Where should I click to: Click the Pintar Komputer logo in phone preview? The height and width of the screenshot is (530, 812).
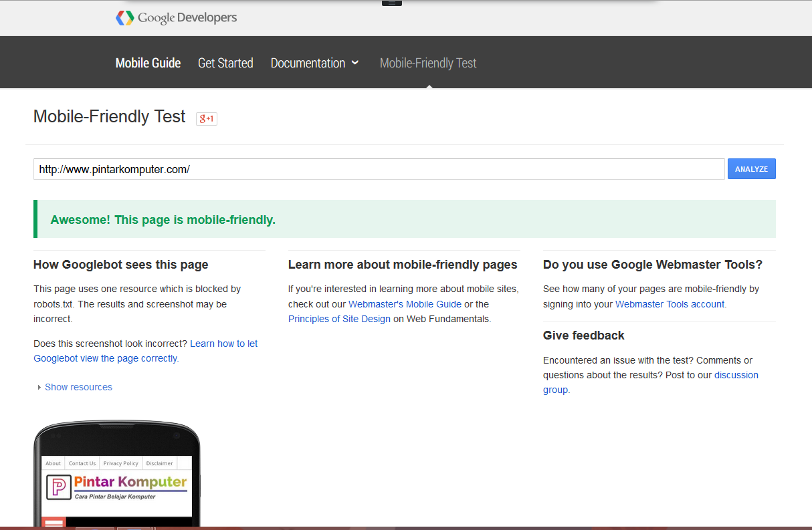pos(117,487)
